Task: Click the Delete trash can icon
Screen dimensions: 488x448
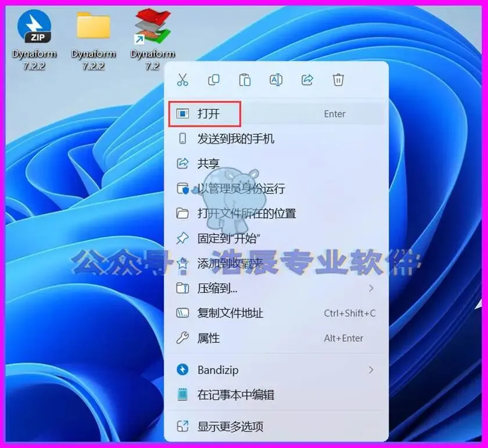Action: pos(338,80)
